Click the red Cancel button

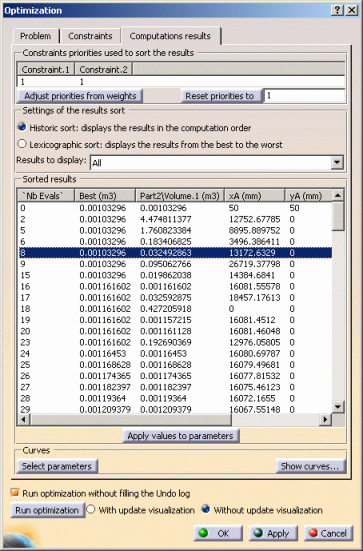(x=328, y=533)
